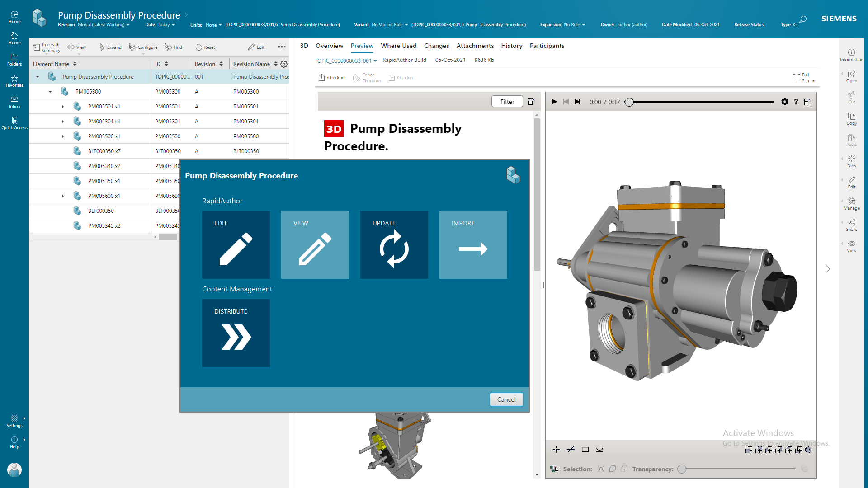Viewport: 868px width, 488px height.
Task: Click Cancel to close the dialog
Action: coord(506,399)
